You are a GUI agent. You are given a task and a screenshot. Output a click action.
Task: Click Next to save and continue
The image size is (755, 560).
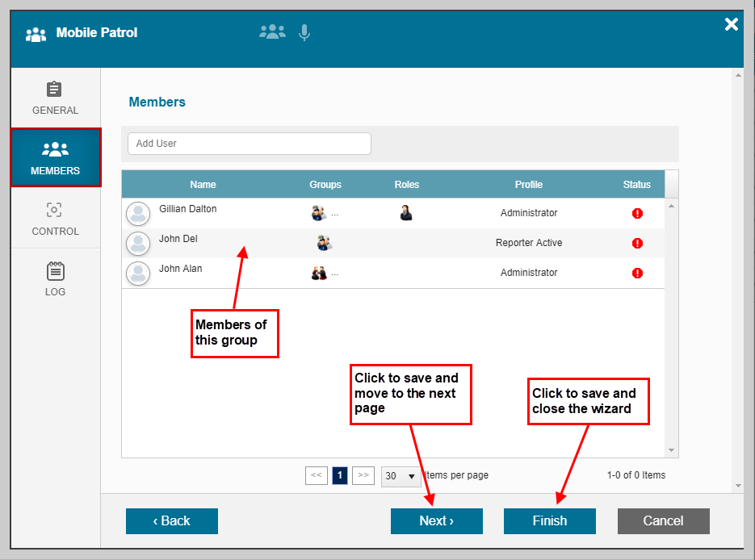pos(436,521)
